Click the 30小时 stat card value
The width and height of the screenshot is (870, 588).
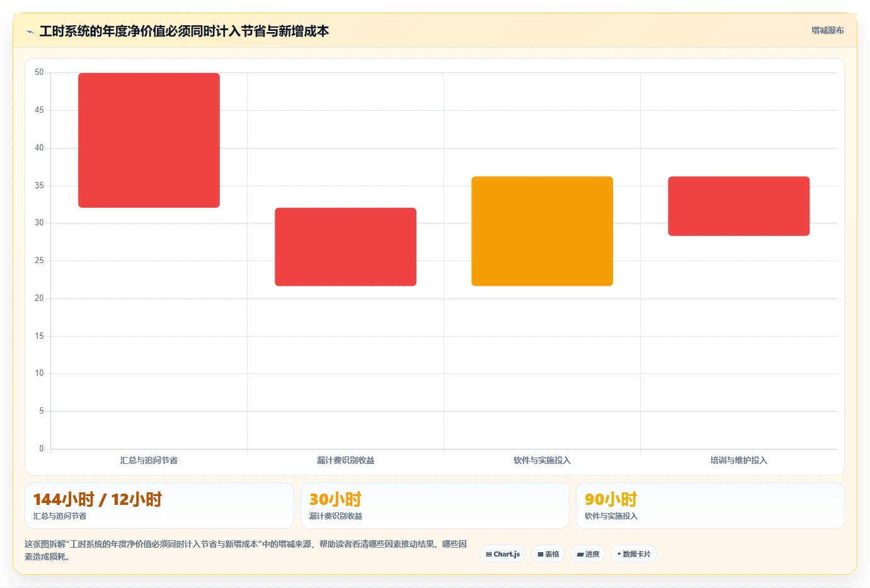click(x=335, y=499)
